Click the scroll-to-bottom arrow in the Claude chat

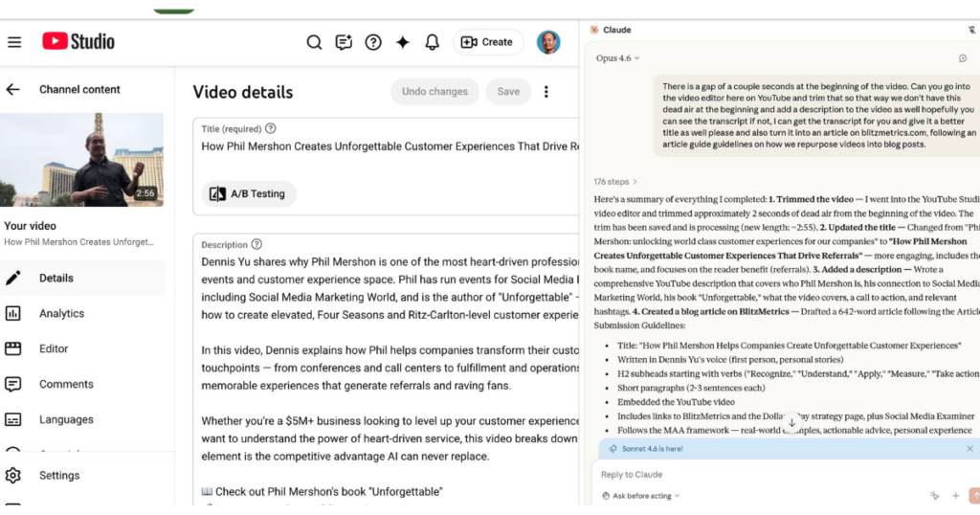point(791,422)
